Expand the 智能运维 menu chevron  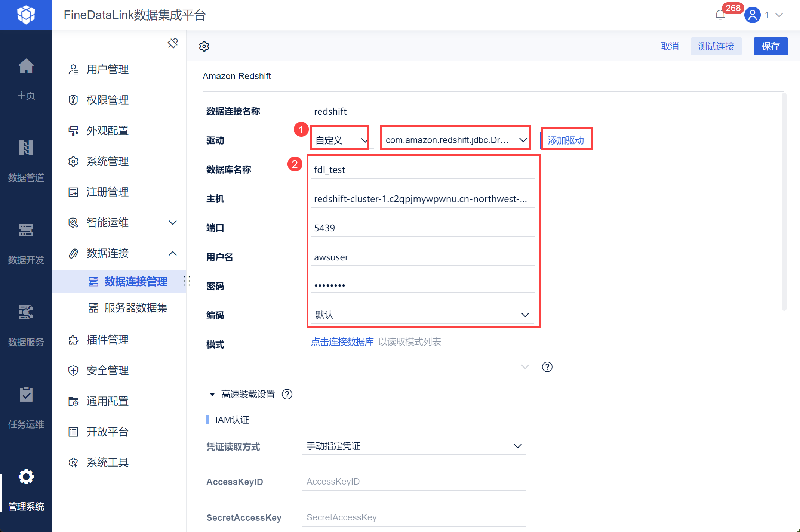[x=172, y=223]
